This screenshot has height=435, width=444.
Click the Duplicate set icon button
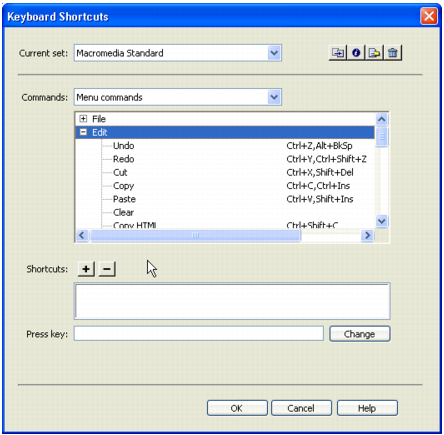click(x=338, y=53)
